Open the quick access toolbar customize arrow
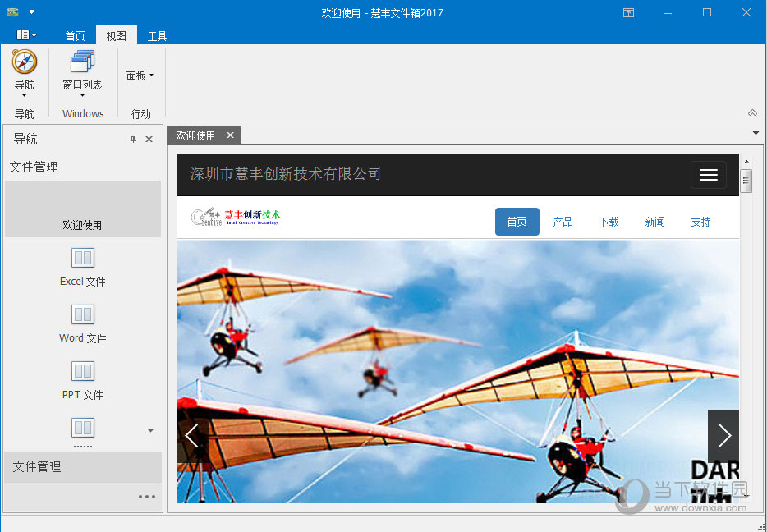Screen dimensions: 767x532 pyautogui.click(x=31, y=11)
